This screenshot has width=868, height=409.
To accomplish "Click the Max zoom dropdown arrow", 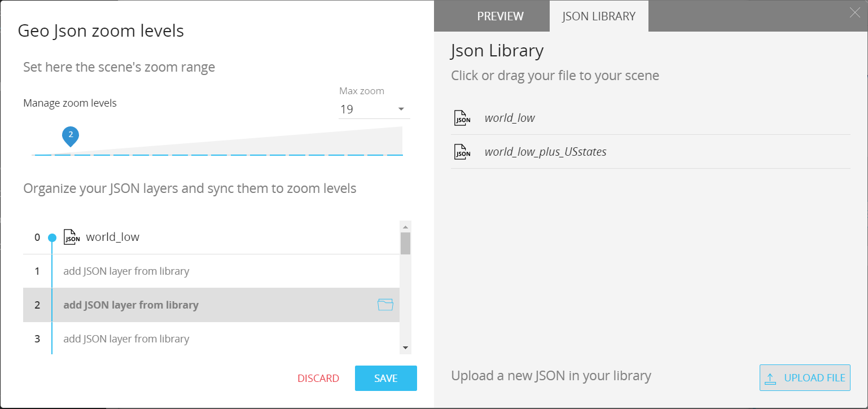I will click(x=401, y=109).
